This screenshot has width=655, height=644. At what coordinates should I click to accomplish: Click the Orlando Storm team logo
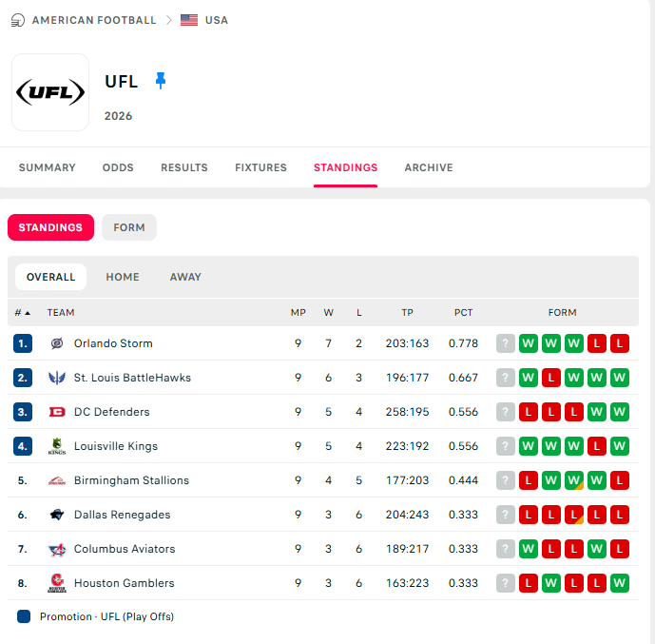pos(57,343)
